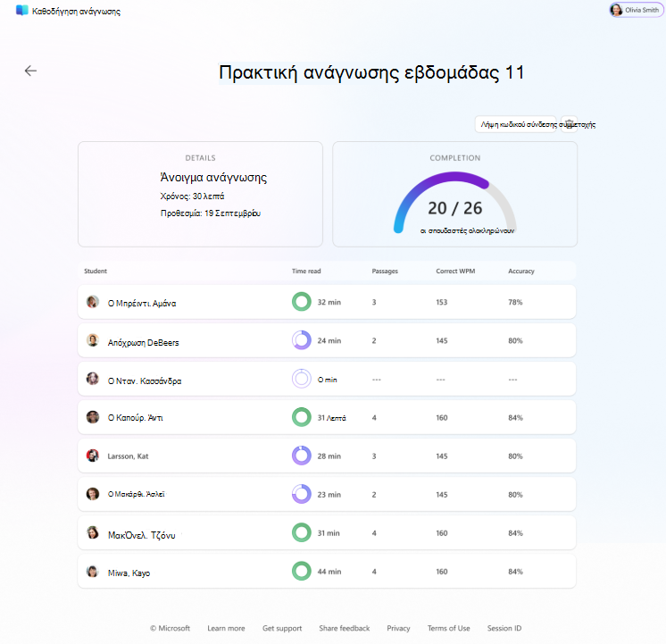The image size is (666, 644).
Task: Click the 20 / 26 completion gauge
Action: (x=455, y=203)
